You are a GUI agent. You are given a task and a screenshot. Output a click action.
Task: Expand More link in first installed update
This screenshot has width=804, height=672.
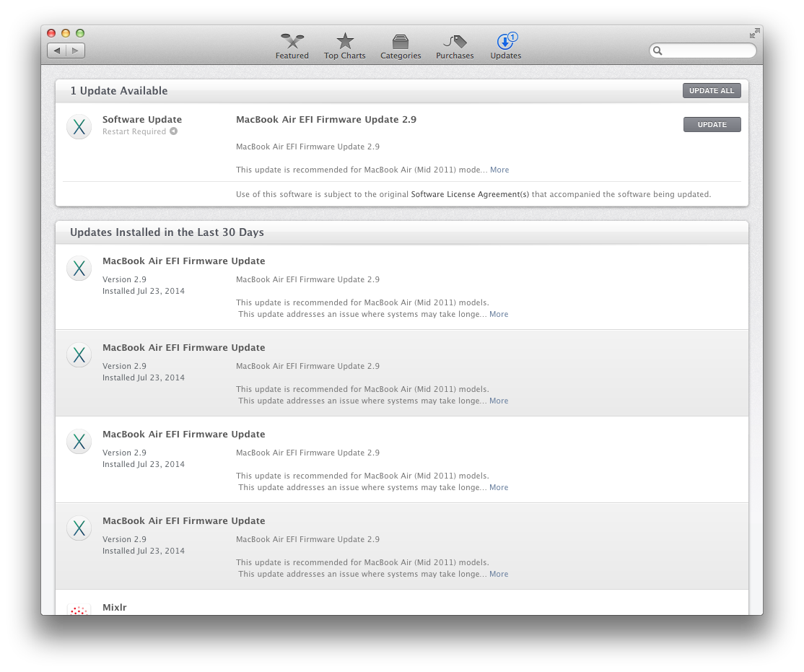499,315
